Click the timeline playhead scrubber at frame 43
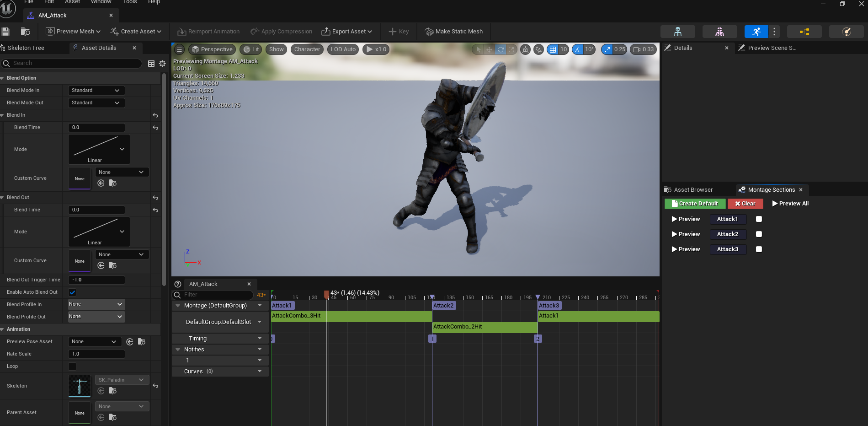Image resolution: width=868 pixels, height=426 pixels. pyautogui.click(x=326, y=294)
